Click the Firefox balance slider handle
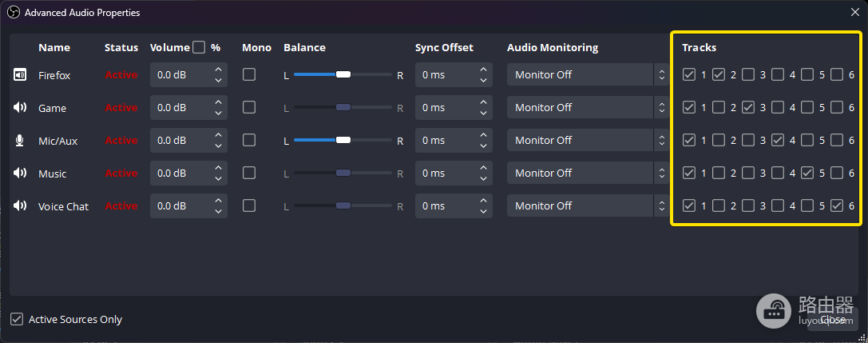868x343 pixels. click(343, 74)
